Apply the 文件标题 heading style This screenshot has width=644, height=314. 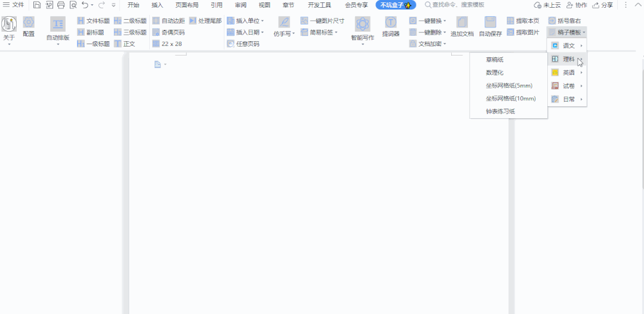tap(93, 21)
